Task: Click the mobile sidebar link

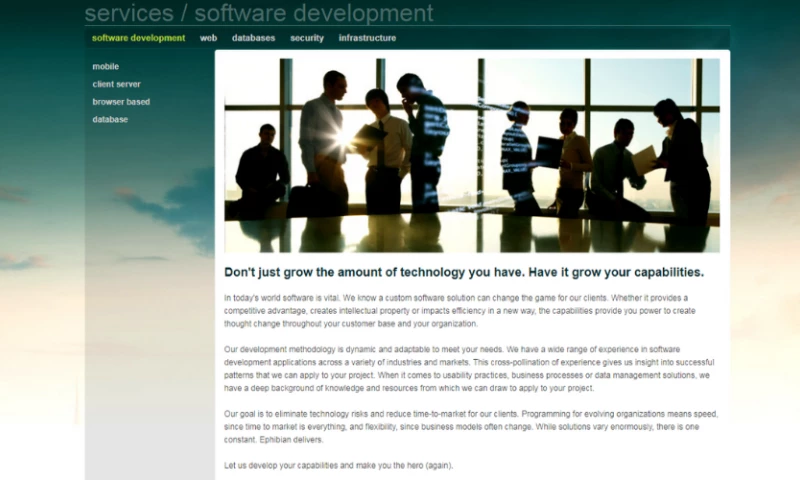Action: pyautogui.click(x=106, y=67)
